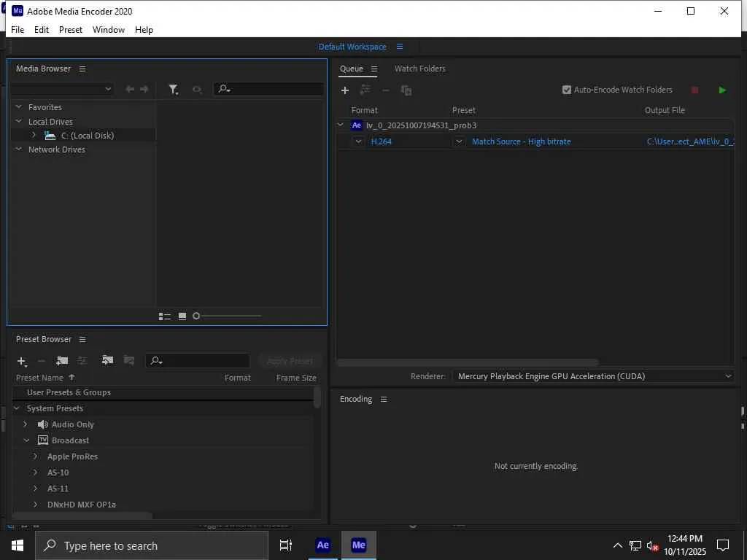747x560 pixels.
Task: Click the red Stop Queue button
Action: coord(694,90)
